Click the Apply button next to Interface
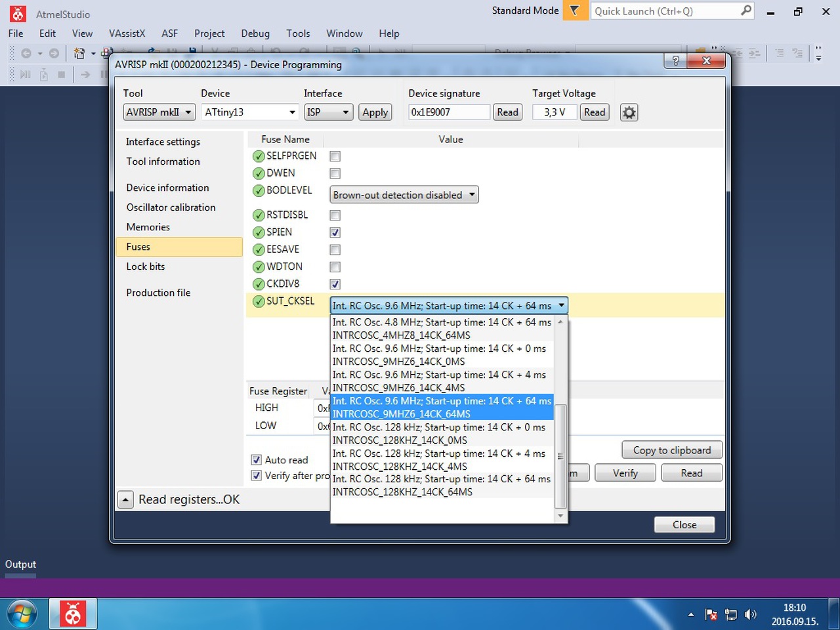This screenshot has height=630, width=840. point(375,112)
